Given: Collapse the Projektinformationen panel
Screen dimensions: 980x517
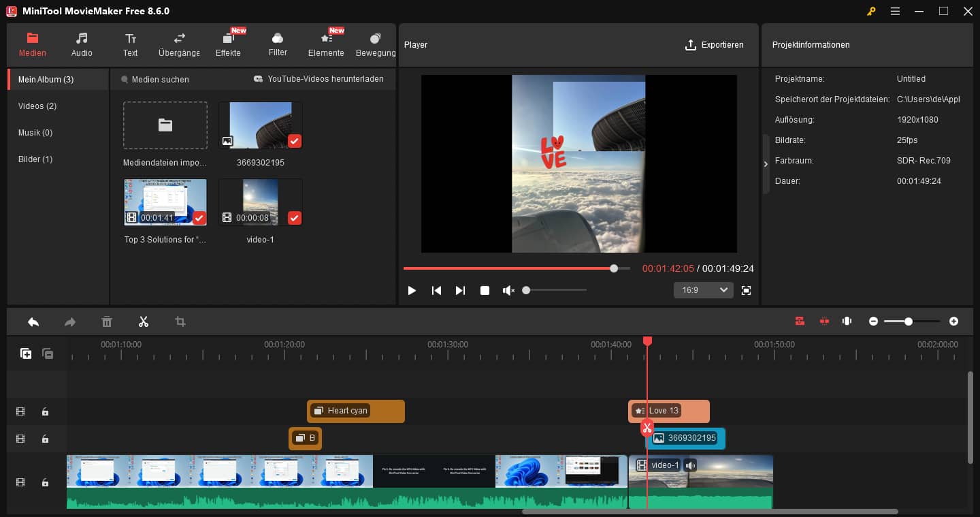Looking at the screenshot, I should pyautogui.click(x=766, y=163).
